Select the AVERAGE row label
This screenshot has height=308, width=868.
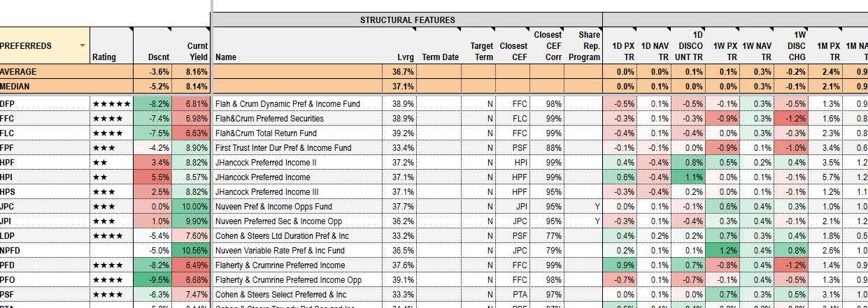click(19, 72)
